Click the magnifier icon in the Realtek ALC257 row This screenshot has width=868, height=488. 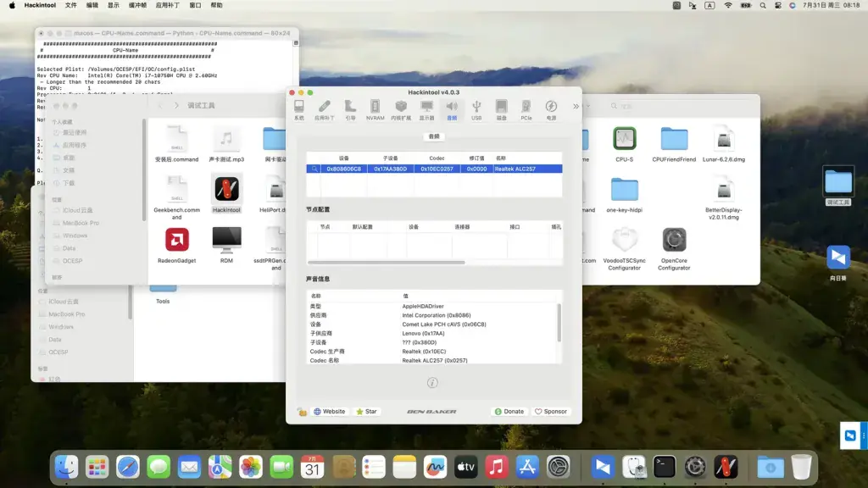(314, 169)
